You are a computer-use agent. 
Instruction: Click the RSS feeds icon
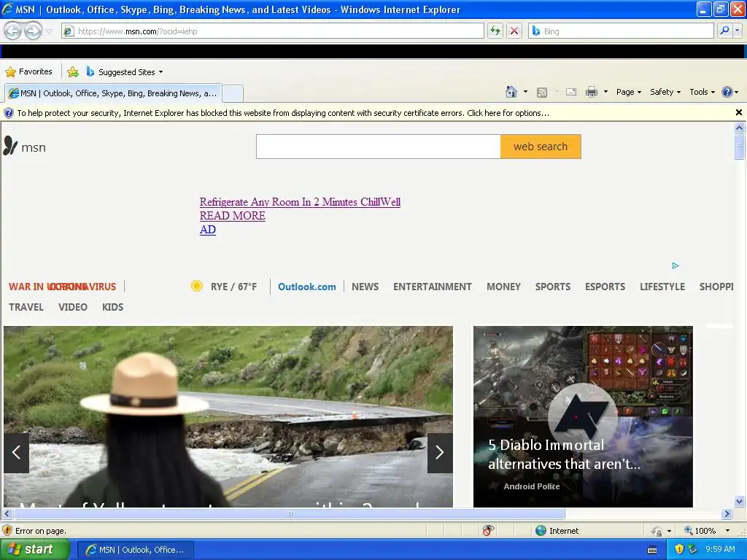[x=542, y=93]
